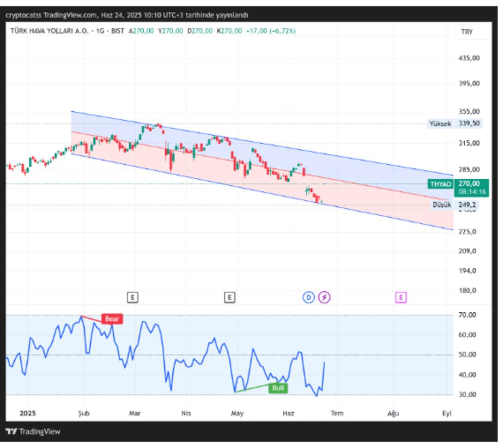The image size is (499, 448).
Task: Click the Mar month label
Action: [134, 413]
